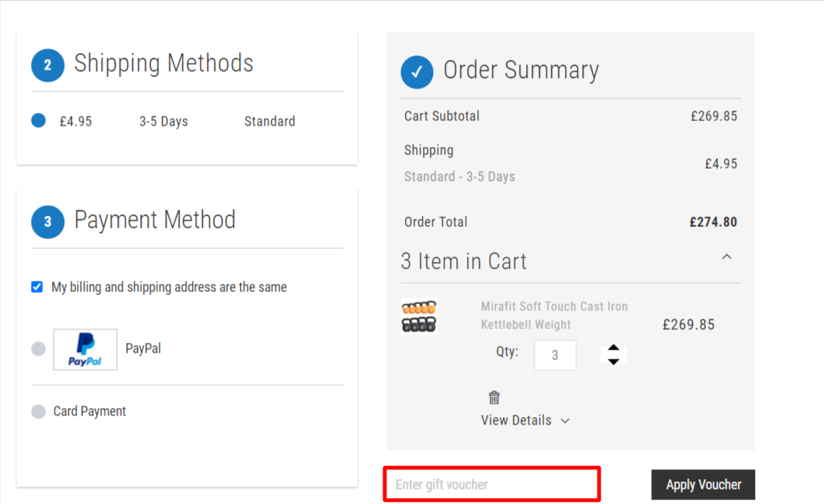Click the Standard shipping method label
The width and height of the screenshot is (824, 504).
pos(270,121)
